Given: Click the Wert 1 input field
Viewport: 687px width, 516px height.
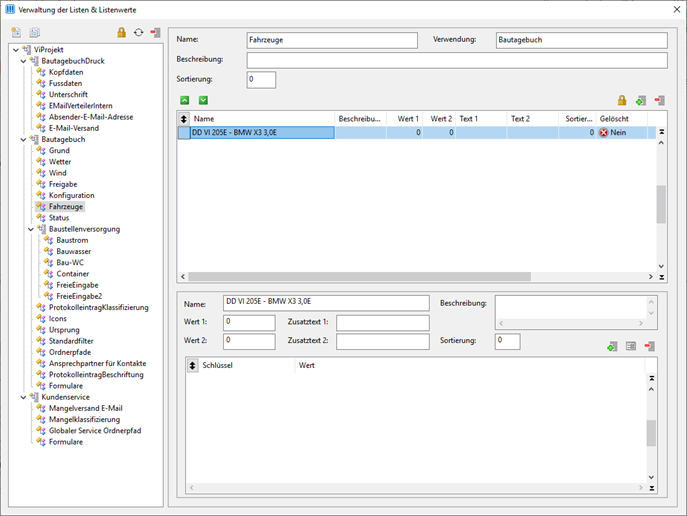Looking at the screenshot, I should [x=249, y=323].
